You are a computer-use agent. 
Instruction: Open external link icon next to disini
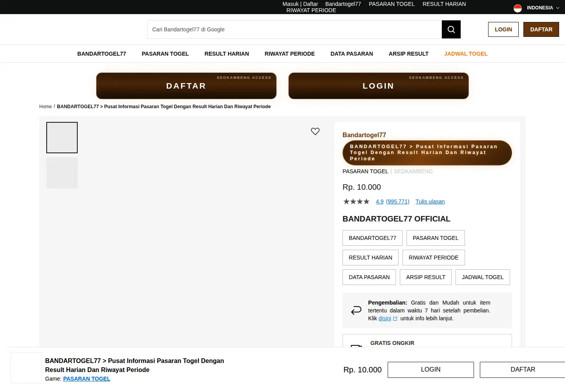(x=395, y=319)
